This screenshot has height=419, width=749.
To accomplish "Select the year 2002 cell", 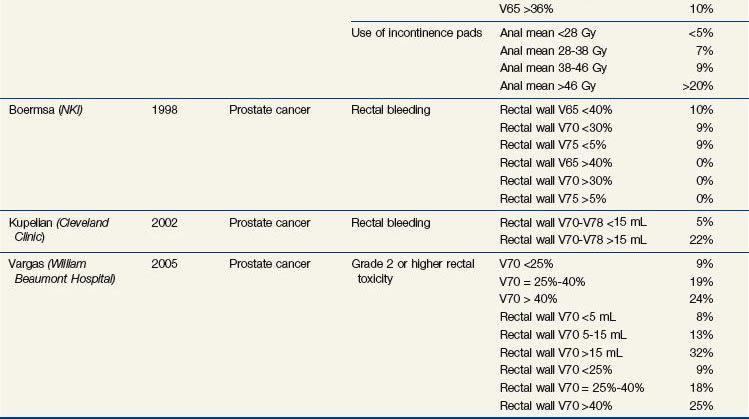I will [x=166, y=221].
